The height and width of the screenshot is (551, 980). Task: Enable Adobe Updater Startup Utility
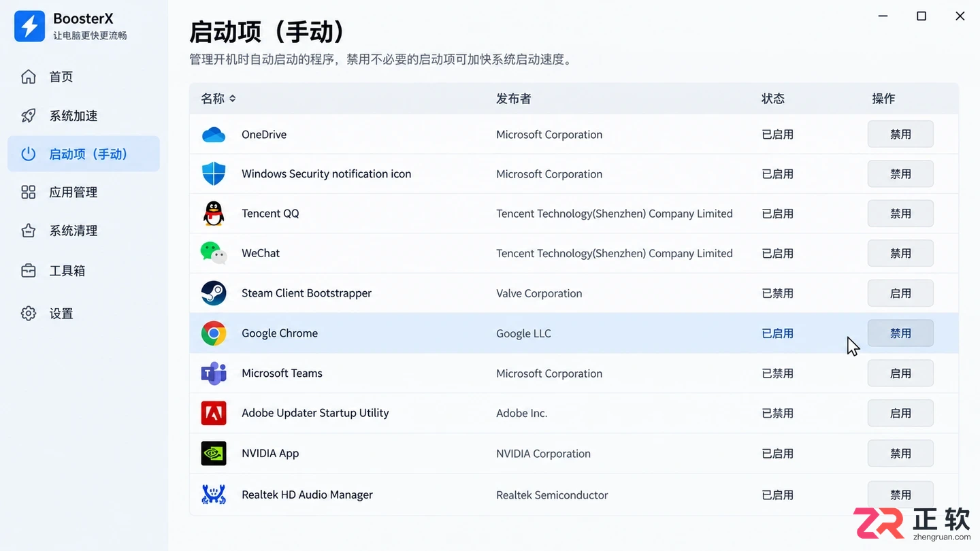[x=900, y=413]
